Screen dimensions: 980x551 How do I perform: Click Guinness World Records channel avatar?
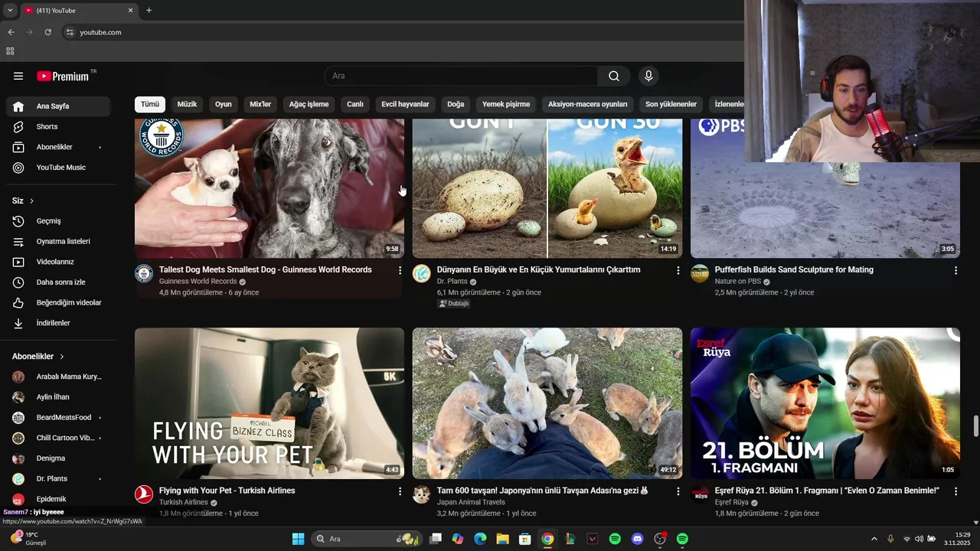coord(144,274)
